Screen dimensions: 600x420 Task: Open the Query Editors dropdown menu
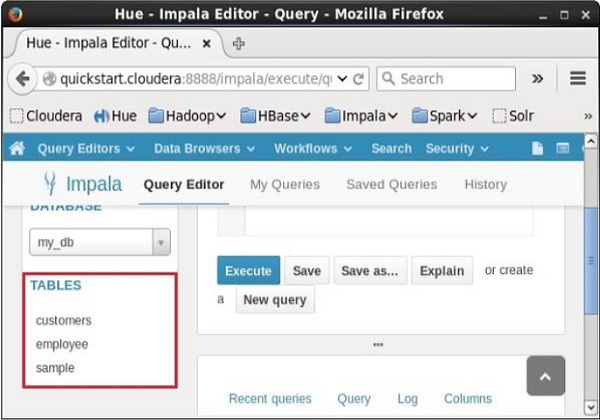(x=85, y=149)
